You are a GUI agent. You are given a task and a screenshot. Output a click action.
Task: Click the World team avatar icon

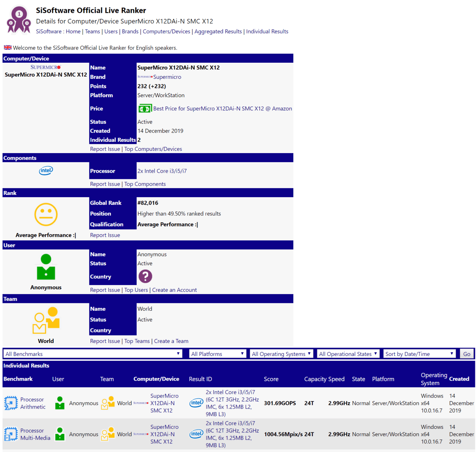pyautogui.click(x=46, y=320)
